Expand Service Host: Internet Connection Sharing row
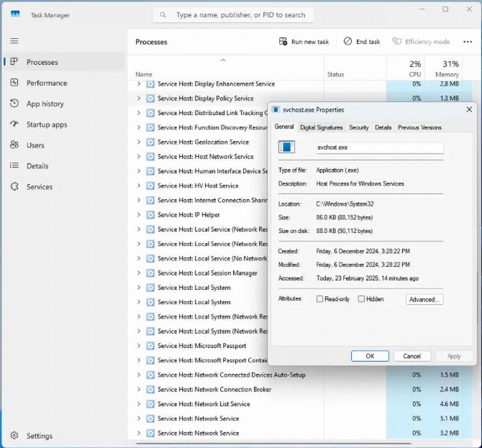Image resolution: width=482 pixels, height=448 pixels. 139,200
